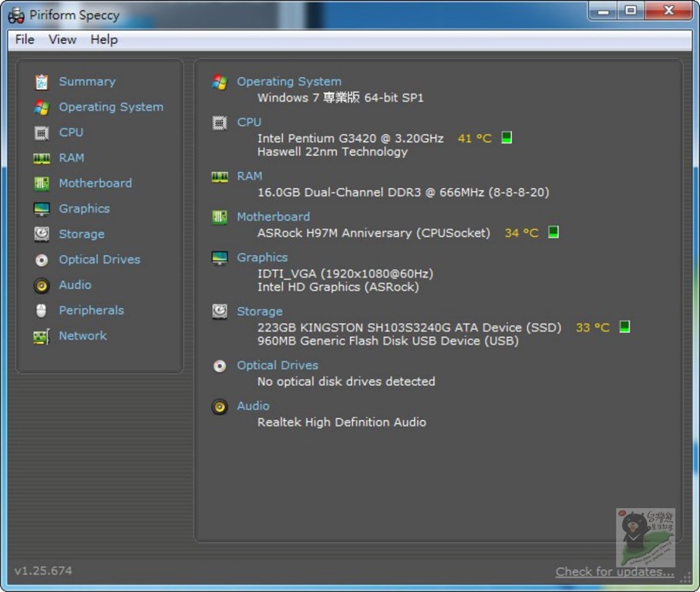Click the Haswell 22nm Technology text
700x592 pixels.
click(332, 152)
